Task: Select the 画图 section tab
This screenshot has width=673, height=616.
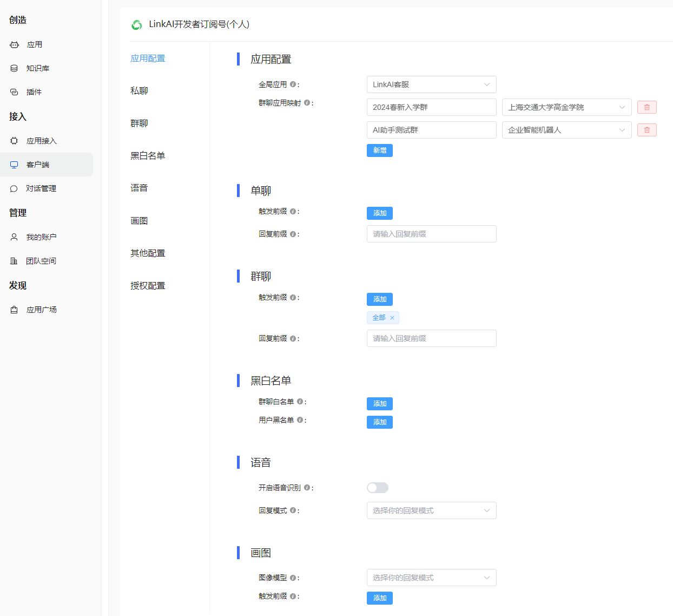Action: click(139, 221)
